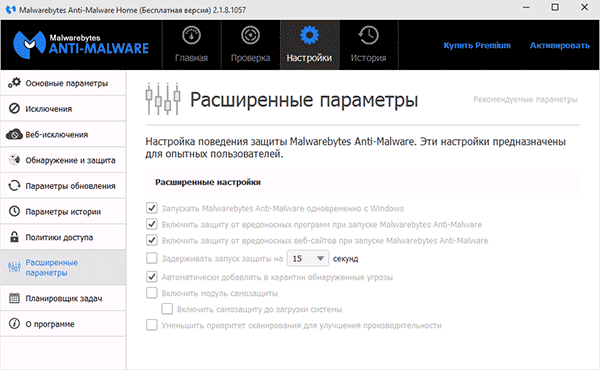Click the Malwarebytes Anti-Malware logo
This screenshot has height=370, width=600.
81,45
